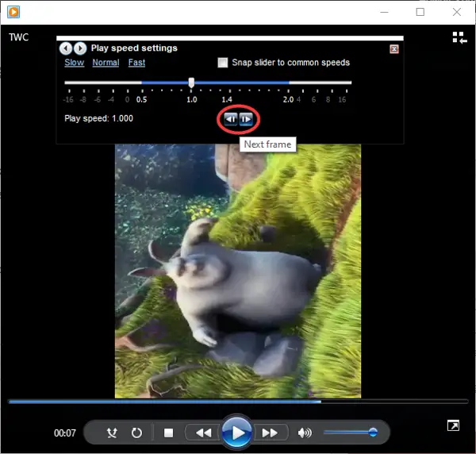
Task: Click the volume slider knob
Action: [373, 432]
